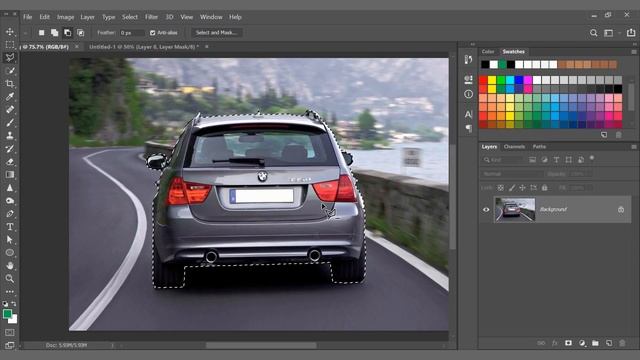Delete layer with trash icon
This screenshot has height=360, width=640.
[x=622, y=343]
